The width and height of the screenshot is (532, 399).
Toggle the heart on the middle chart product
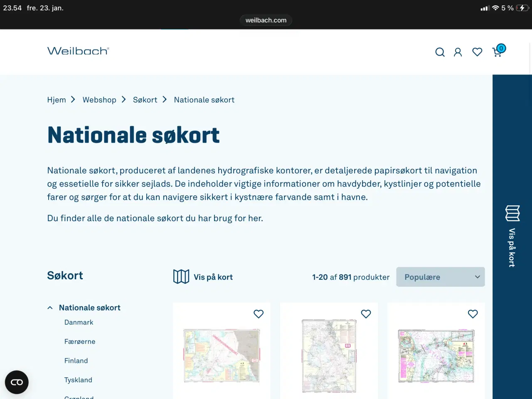[x=366, y=314]
